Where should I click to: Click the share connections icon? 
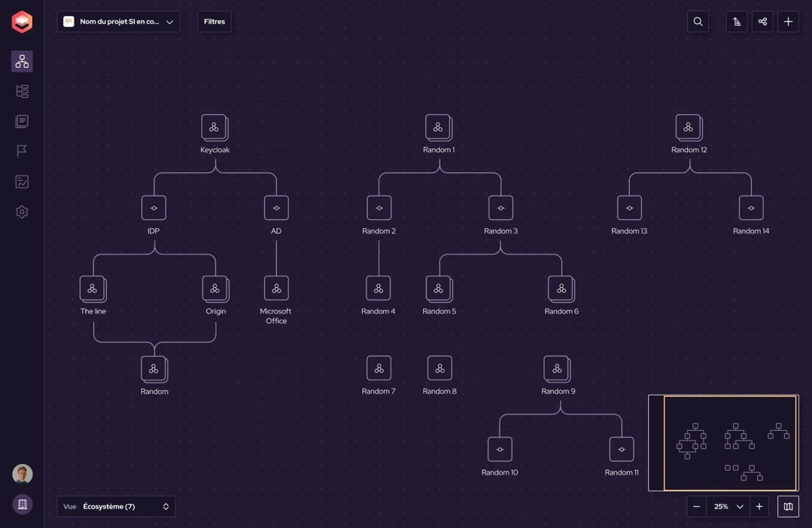tap(762, 22)
